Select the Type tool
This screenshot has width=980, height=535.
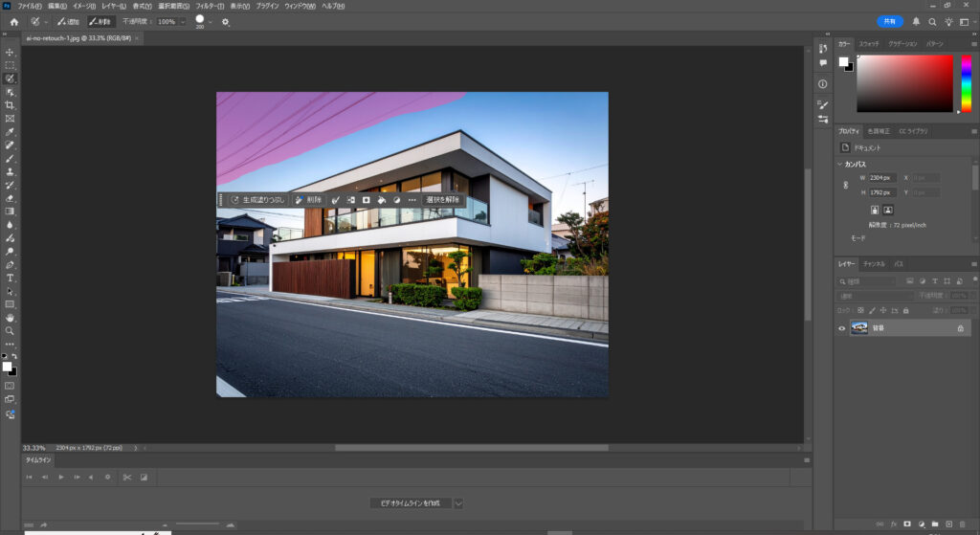10,278
